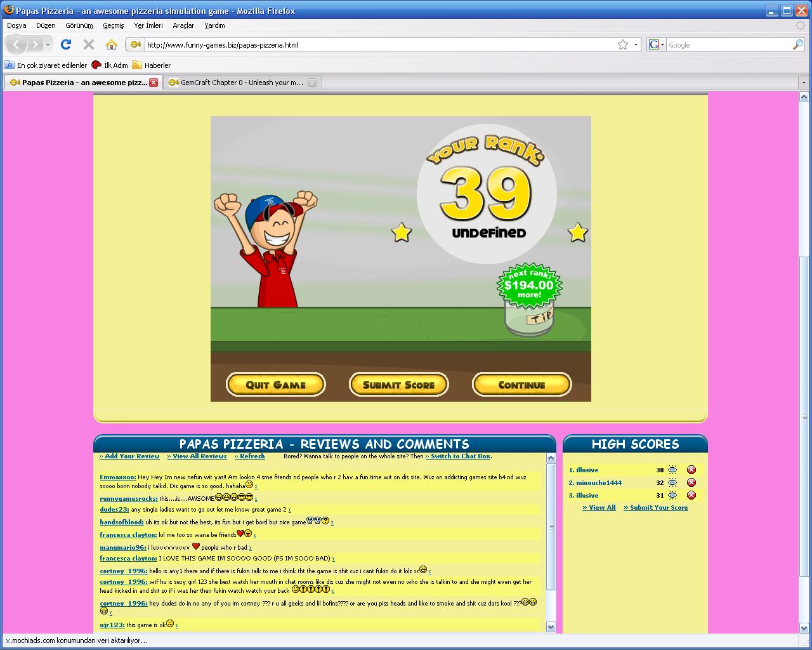Click the Switch to Chat Box link
The width and height of the screenshot is (812, 650).
[x=457, y=456]
